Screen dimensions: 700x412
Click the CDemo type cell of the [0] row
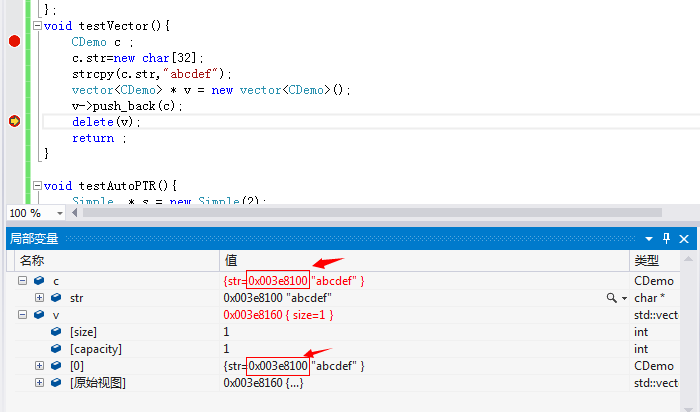(x=654, y=366)
